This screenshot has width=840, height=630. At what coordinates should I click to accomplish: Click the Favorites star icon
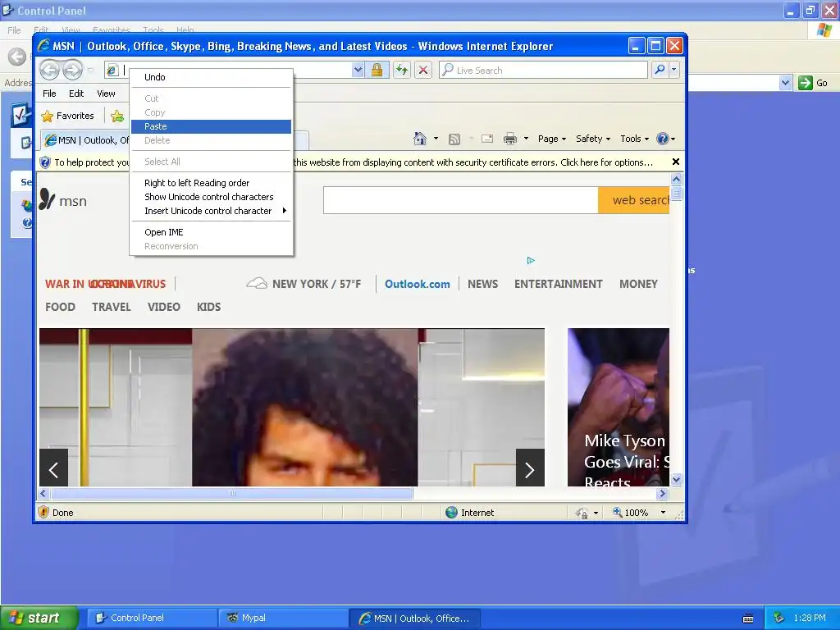pos(48,116)
